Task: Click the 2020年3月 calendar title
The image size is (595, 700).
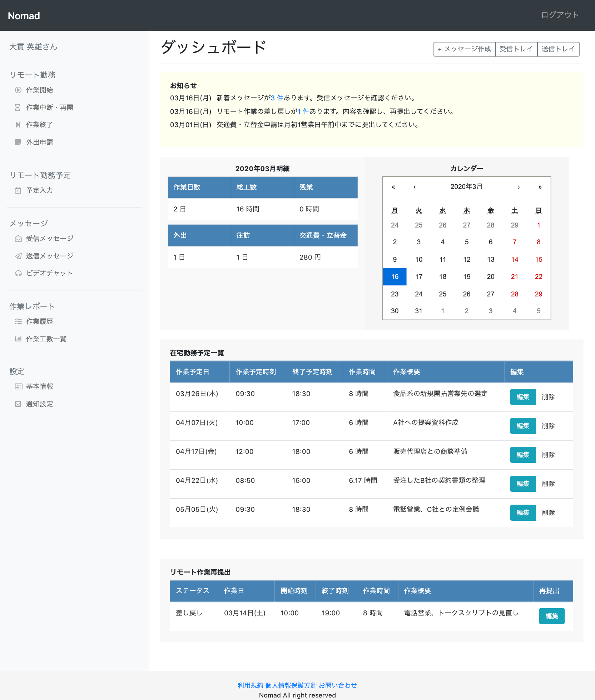Action: click(x=466, y=187)
